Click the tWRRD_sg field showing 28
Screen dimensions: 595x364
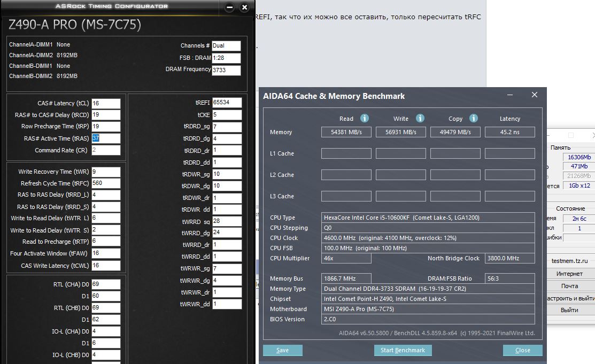click(227, 221)
